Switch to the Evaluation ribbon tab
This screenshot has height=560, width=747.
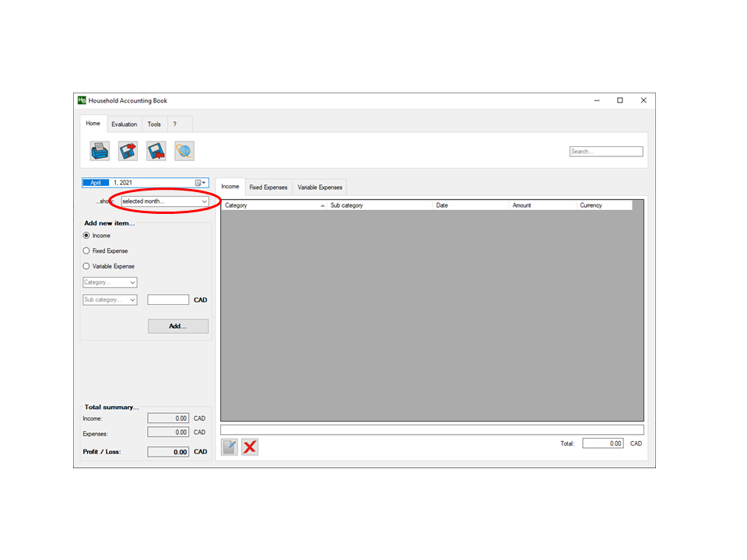pyautogui.click(x=124, y=124)
